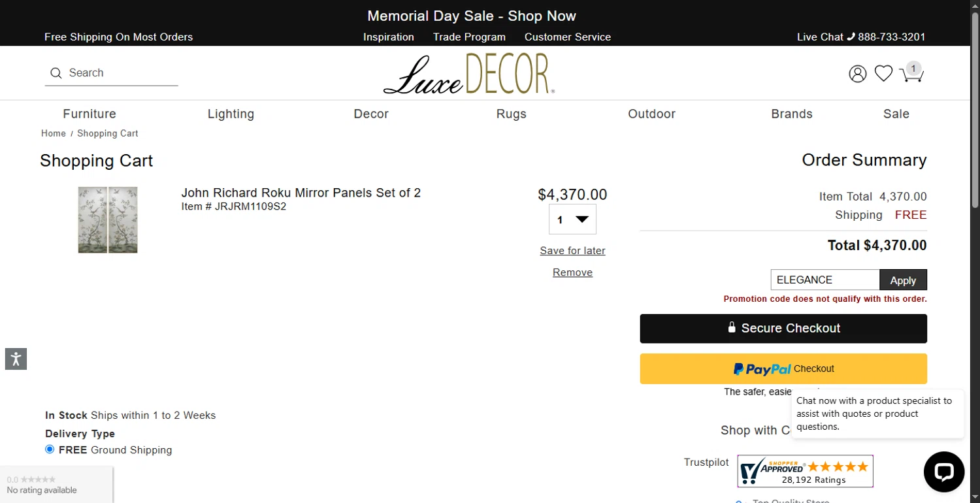Open the live chat bubble icon

click(943, 472)
